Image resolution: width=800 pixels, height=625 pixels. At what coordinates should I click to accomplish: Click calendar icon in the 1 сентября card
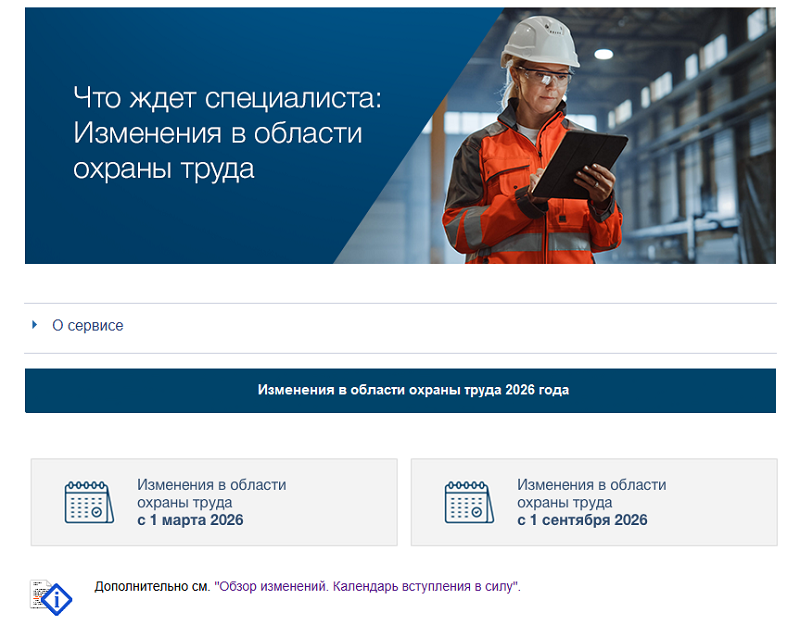coord(469,502)
